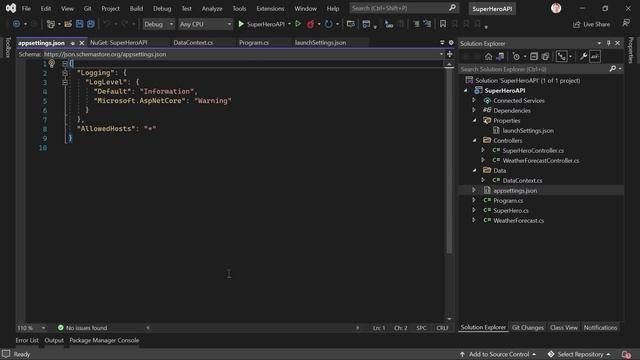
Task: Open the Any CPU platform dropdown
Action: 205,24
